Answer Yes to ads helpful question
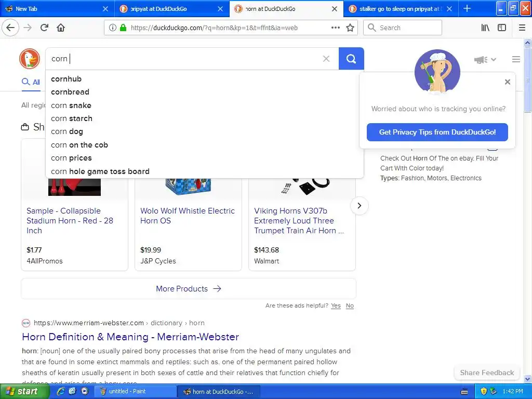The image size is (532, 399). [336, 305]
